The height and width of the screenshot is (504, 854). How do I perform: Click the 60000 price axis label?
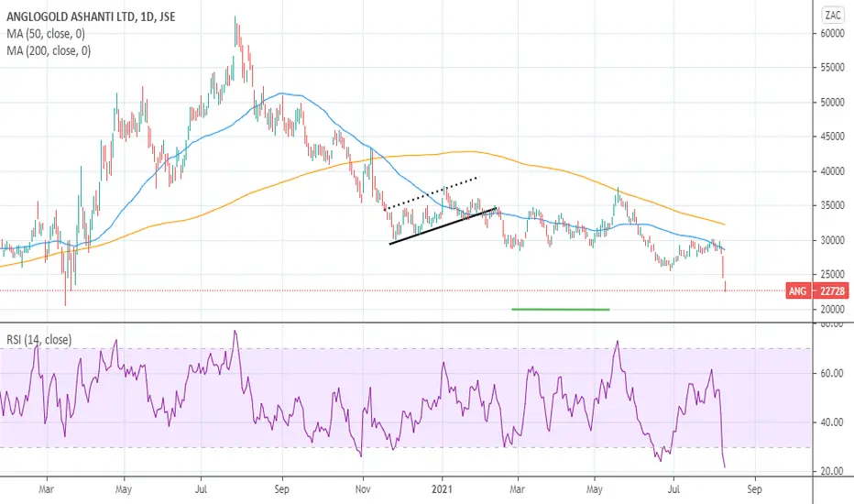click(832, 33)
